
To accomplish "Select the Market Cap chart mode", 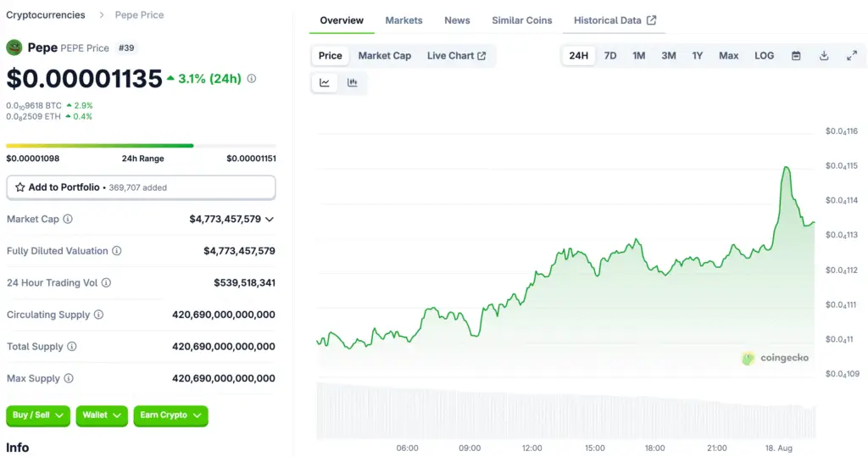I will [x=385, y=55].
